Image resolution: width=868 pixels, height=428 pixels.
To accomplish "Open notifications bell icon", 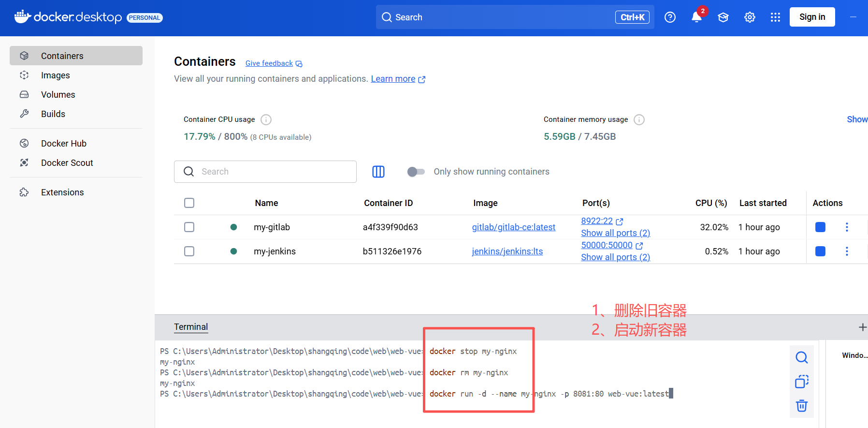I will (x=696, y=17).
